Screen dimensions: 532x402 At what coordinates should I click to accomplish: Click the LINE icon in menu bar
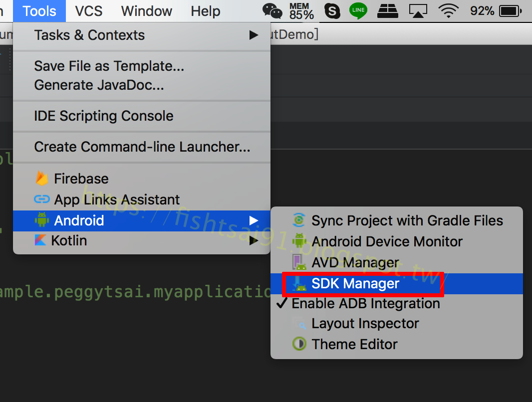coord(358,11)
